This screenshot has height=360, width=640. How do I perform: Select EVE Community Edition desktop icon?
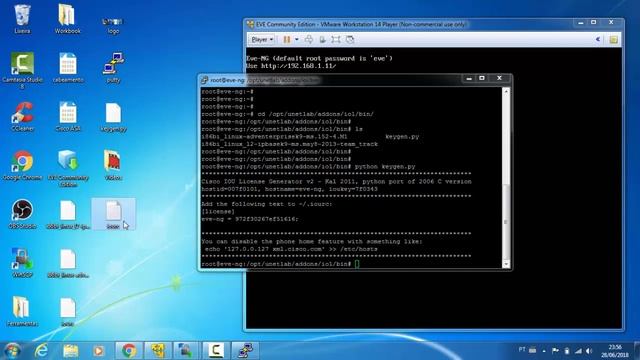tap(68, 168)
